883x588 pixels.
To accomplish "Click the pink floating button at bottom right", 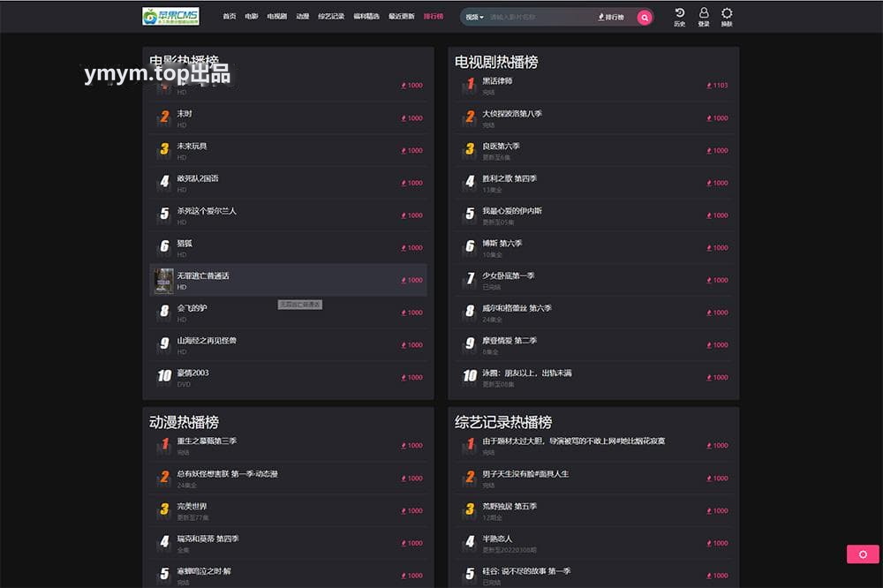I will coord(863,554).
